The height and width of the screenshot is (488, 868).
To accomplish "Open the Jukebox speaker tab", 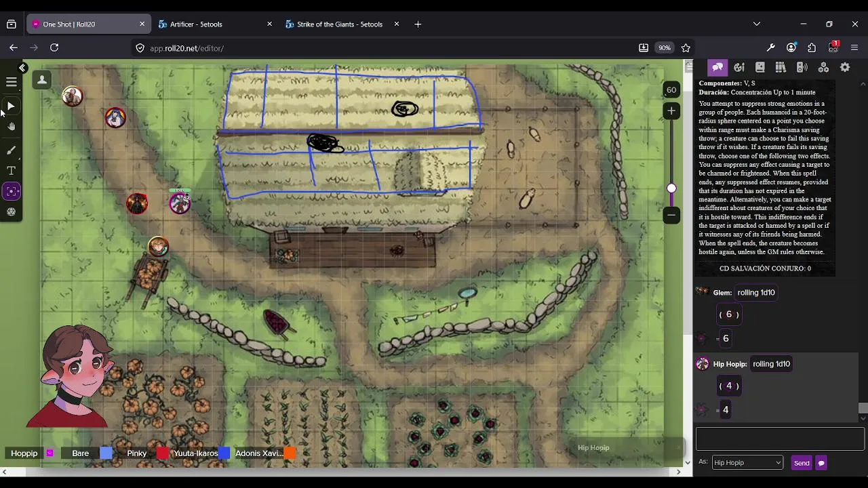I will click(x=802, y=67).
